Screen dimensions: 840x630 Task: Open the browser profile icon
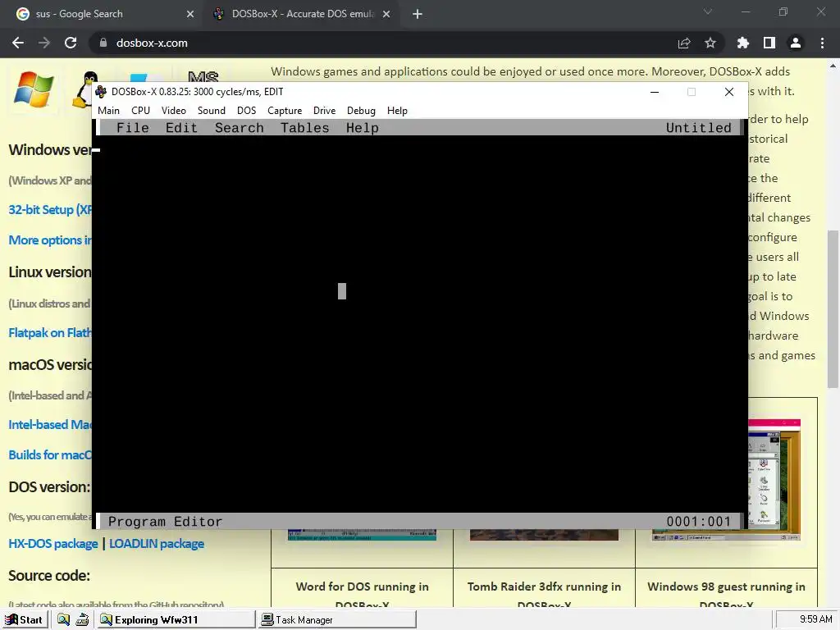(x=796, y=43)
